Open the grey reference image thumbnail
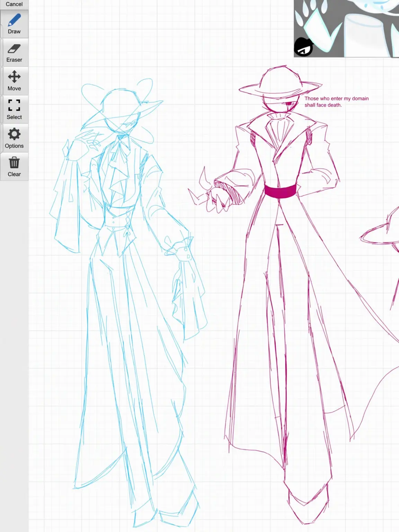The image size is (399, 532). (x=346, y=28)
